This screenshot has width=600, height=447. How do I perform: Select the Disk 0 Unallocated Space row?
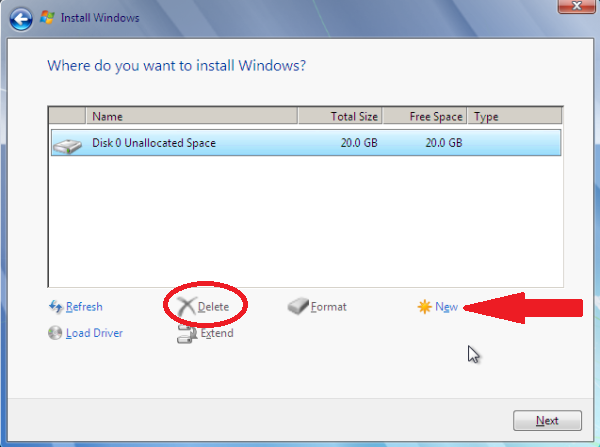tap(306, 143)
